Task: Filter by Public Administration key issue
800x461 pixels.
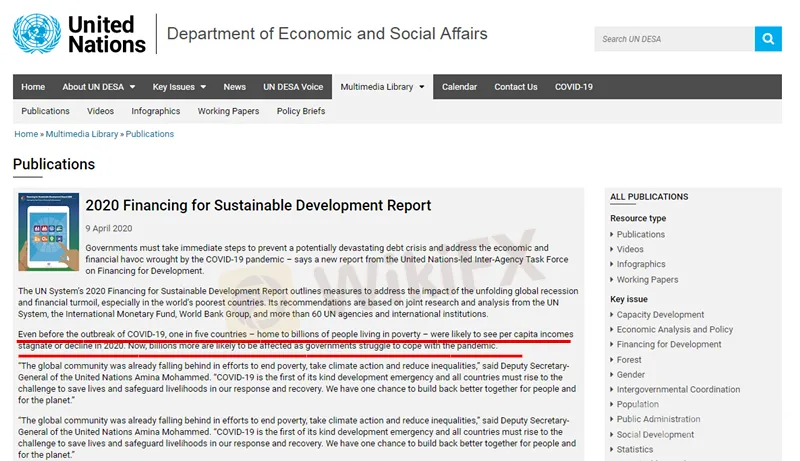Action: [658, 419]
